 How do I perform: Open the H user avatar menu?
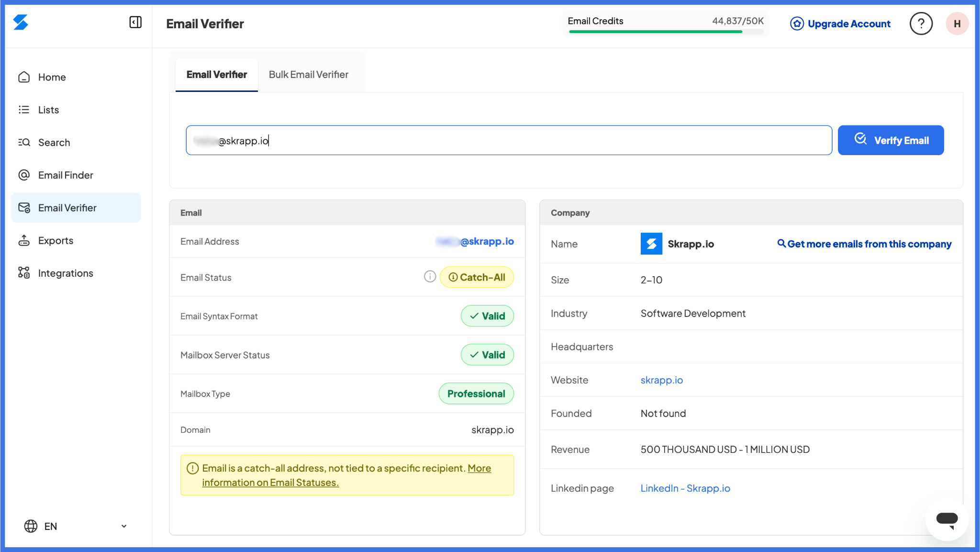(x=957, y=23)
